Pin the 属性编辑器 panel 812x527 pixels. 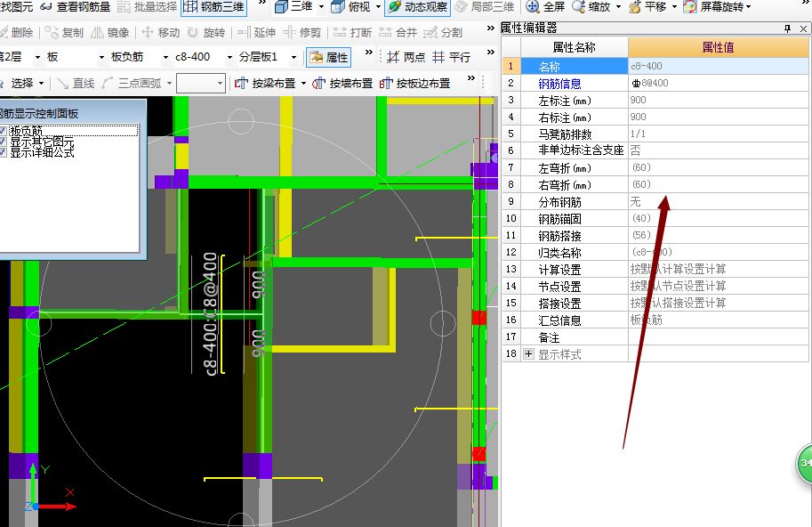787,28
